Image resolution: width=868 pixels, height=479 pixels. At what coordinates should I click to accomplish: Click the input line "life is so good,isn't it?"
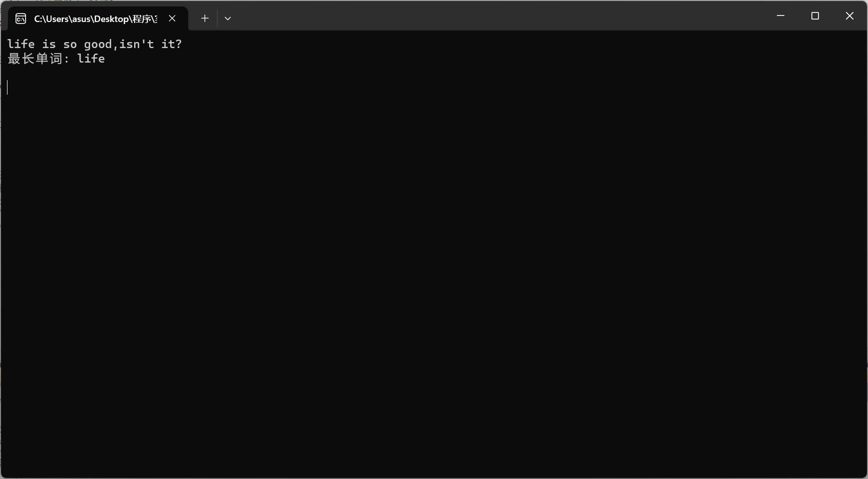click(x=95, y=44)
